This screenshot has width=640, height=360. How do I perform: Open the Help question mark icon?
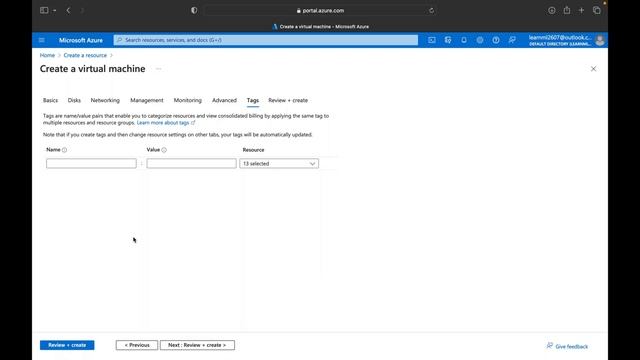(x=496, y=40)
